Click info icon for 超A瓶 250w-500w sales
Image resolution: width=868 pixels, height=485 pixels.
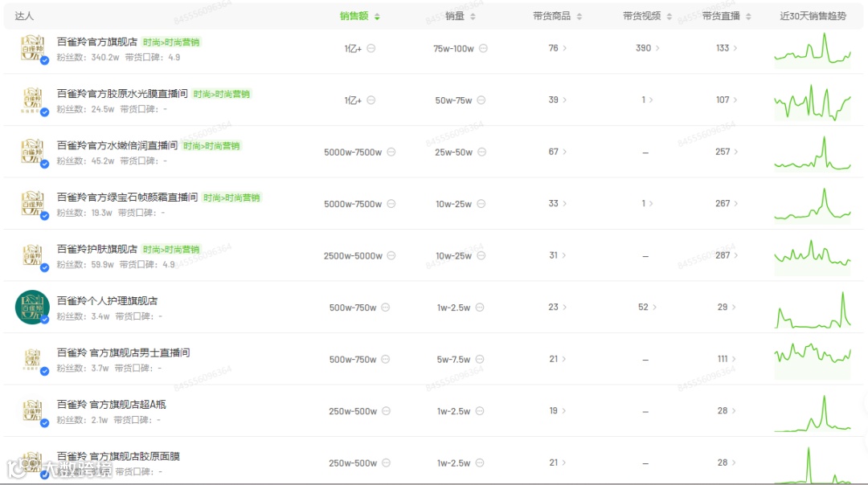pyautogui.click(x=387, y=411)
